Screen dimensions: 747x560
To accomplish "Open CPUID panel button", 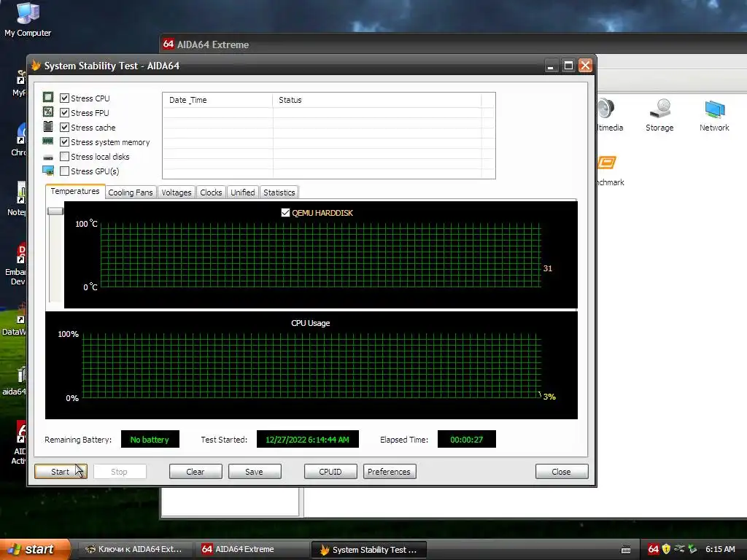I will click(x=330, y=472).
